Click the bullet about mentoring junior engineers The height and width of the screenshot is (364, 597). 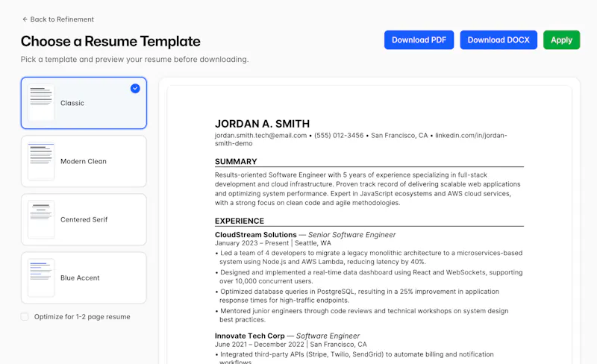pos(362,316)
